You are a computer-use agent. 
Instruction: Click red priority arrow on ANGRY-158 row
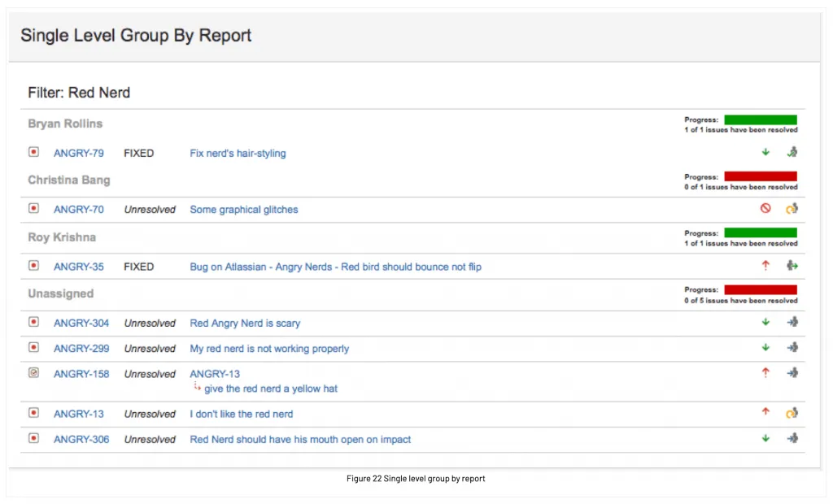tap(765, 373)
